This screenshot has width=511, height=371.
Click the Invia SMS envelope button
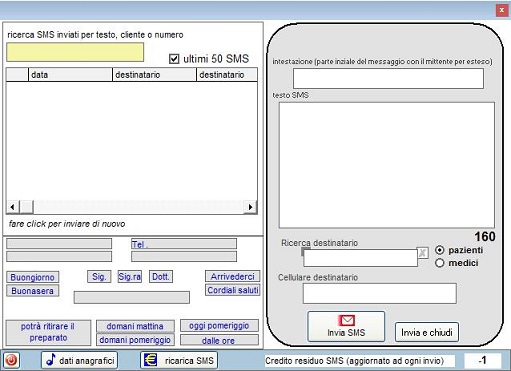(x=346, y=326)
